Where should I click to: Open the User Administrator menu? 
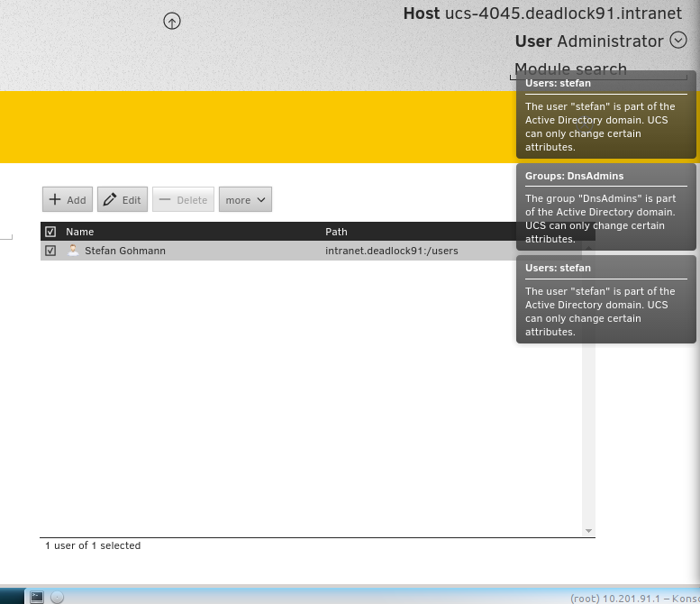589,41
